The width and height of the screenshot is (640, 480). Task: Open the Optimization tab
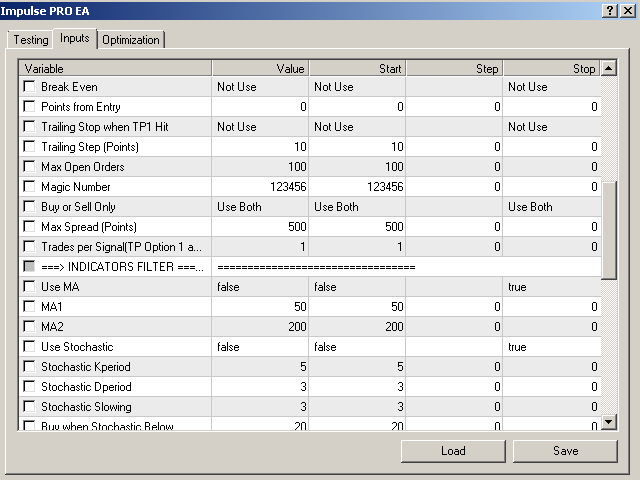(x=131, y=40)
